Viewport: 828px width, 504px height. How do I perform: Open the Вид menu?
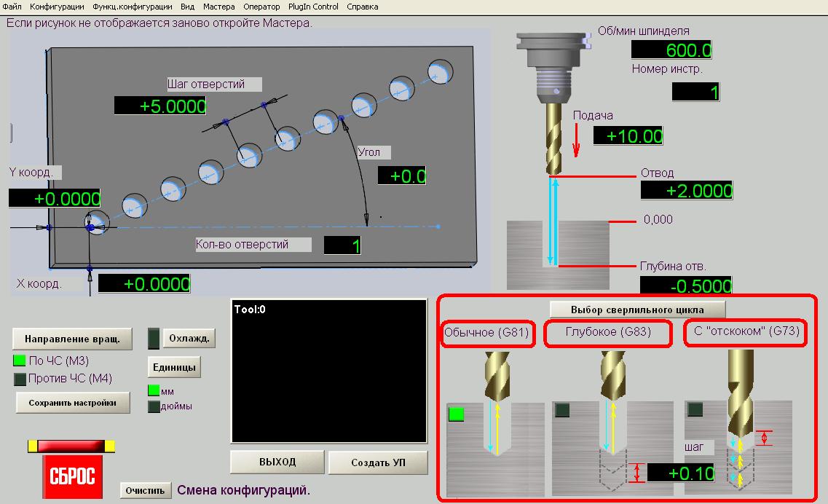point(187,7)
